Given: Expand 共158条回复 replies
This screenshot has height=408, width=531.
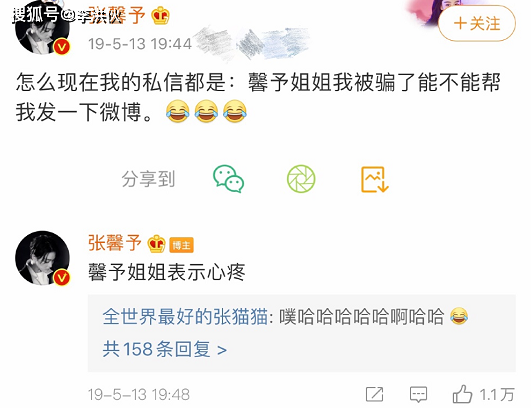Looking at the screenshot, I should (x=165, y=349).
